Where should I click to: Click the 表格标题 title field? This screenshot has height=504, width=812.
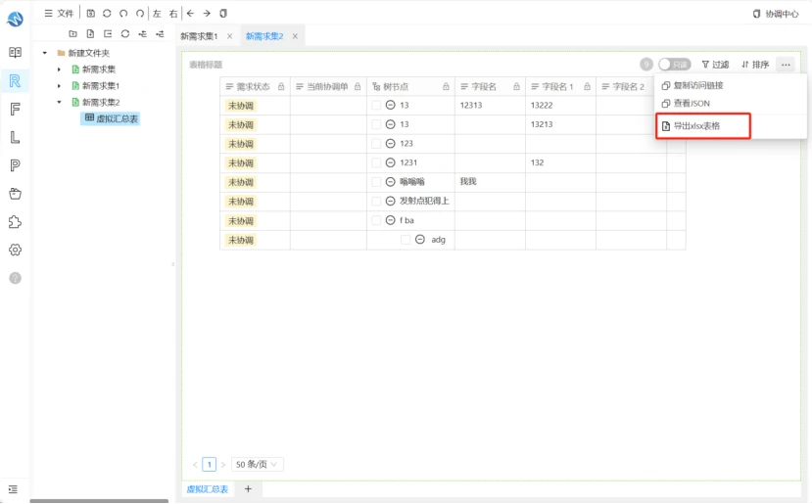click(x=206, y=65)
